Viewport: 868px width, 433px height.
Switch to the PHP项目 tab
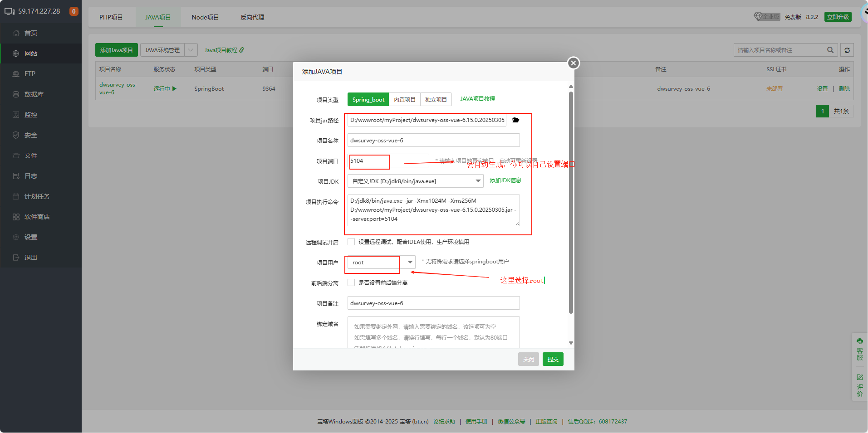(111, 17)
